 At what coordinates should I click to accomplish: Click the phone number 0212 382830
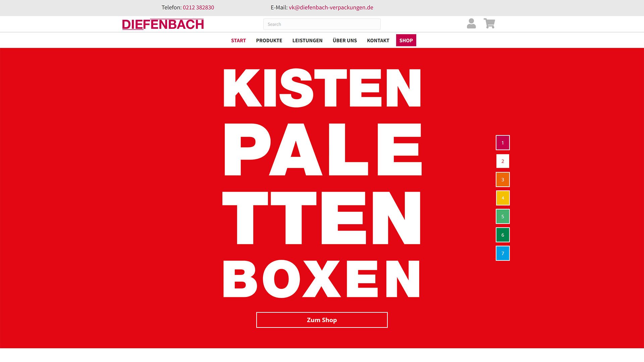pyautogui.click(x=198, y=7)
